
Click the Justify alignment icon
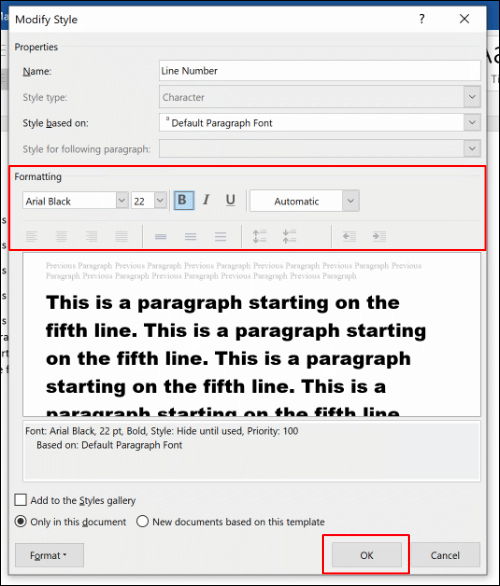click(x=121, y=236)
